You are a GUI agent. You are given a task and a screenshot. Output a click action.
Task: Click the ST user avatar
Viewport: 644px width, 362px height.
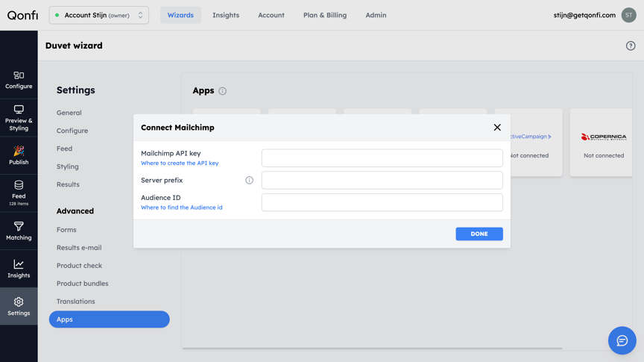pos(628,15)
